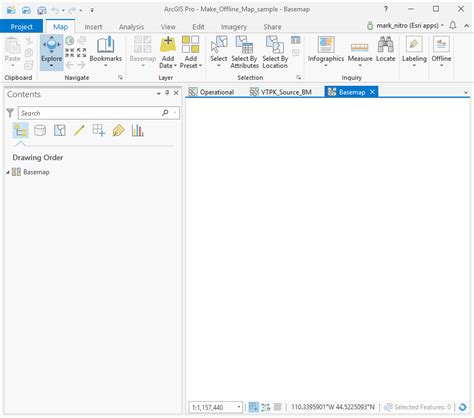Open the Project tab

21,27
